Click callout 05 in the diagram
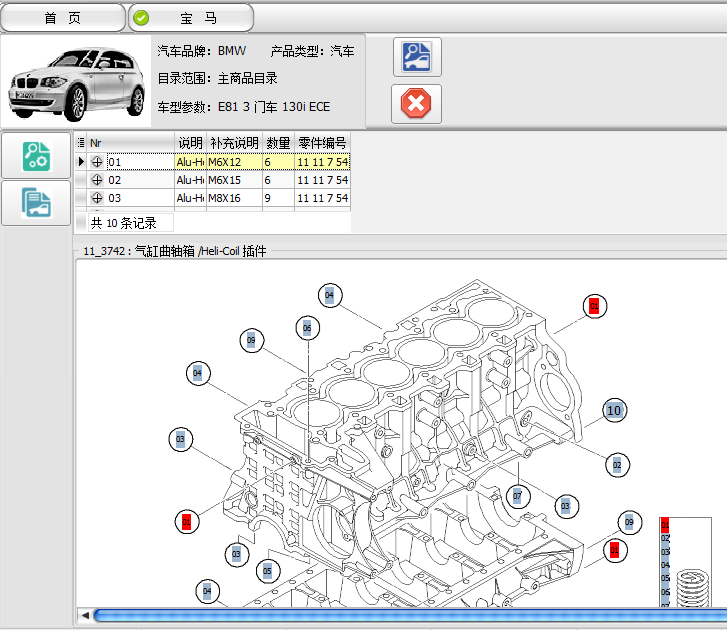 (x=268, y=571)
